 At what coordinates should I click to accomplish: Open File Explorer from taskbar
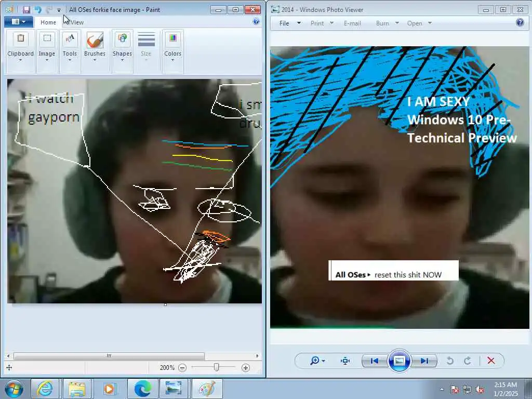77,389
